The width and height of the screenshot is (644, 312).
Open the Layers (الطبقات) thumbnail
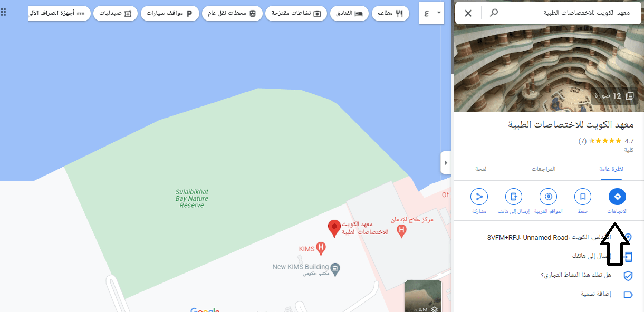pyautogui.click(x=423, y=296)
